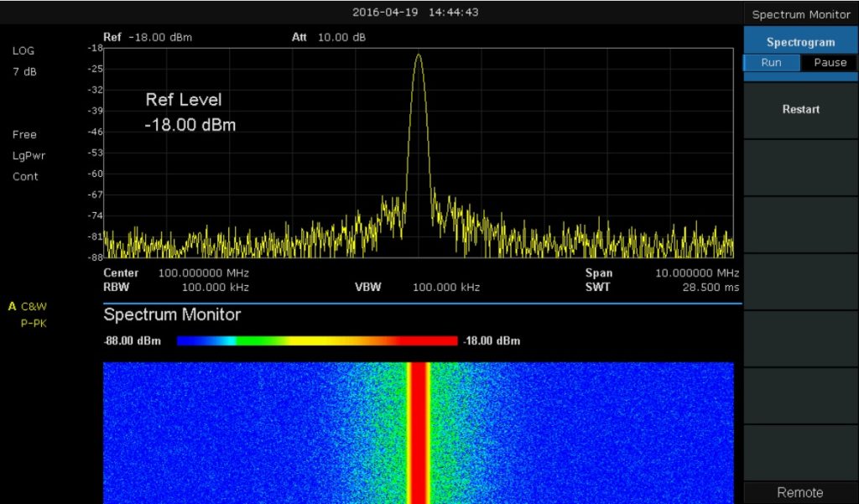The width and height of the screenshot is (859, 504).
Task: Click the Cont sweep mode indicator
Action: 25,176
